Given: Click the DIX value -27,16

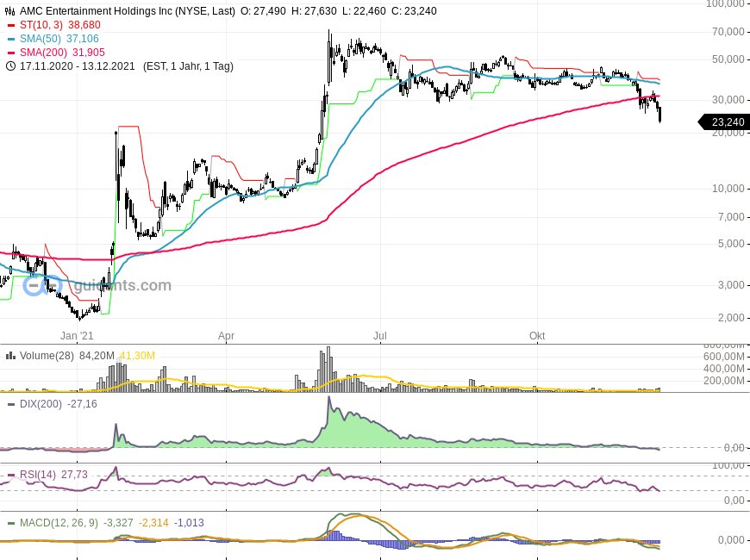Looking at the screenshot, I should tap(82, 404).
